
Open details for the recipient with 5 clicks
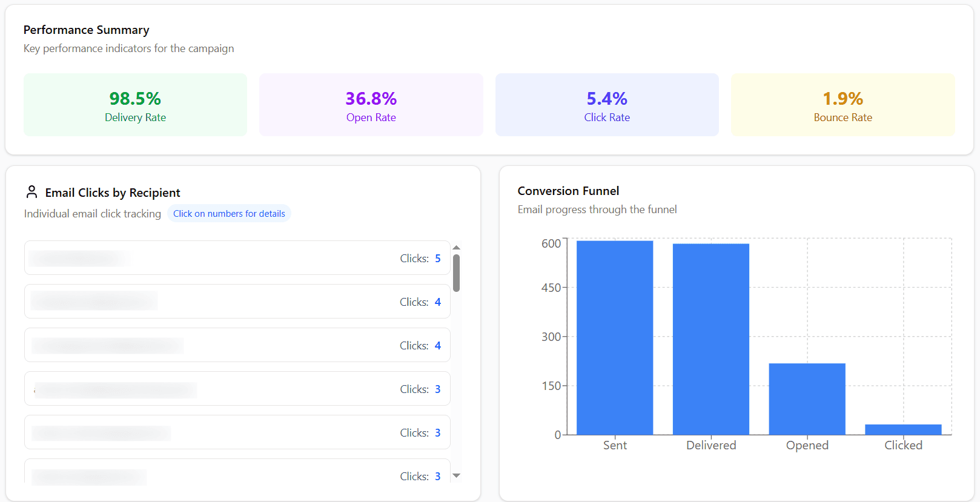coord(437,259)
